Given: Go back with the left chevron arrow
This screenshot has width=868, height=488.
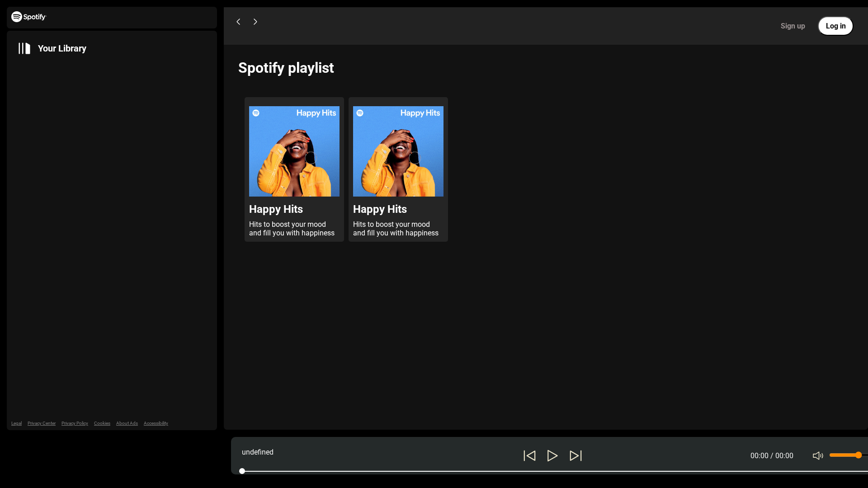Looking at the screenshot, I should [238, 22].
